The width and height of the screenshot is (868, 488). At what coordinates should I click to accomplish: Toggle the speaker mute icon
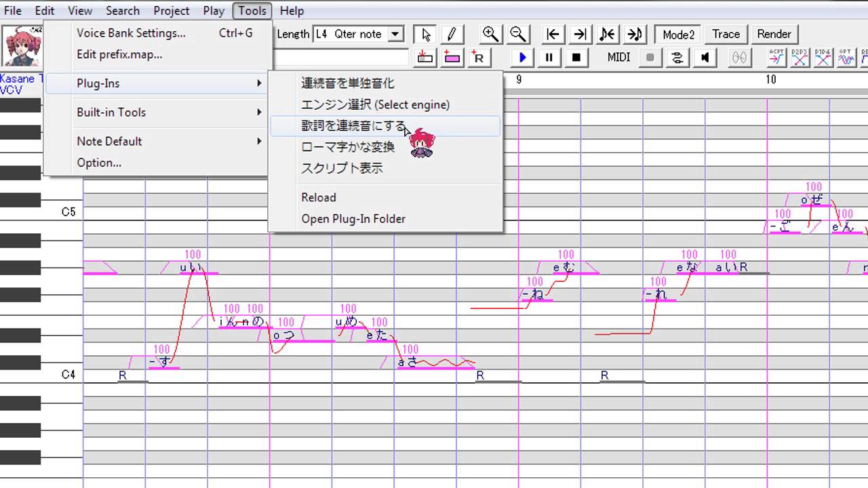(x=705, y=57)
